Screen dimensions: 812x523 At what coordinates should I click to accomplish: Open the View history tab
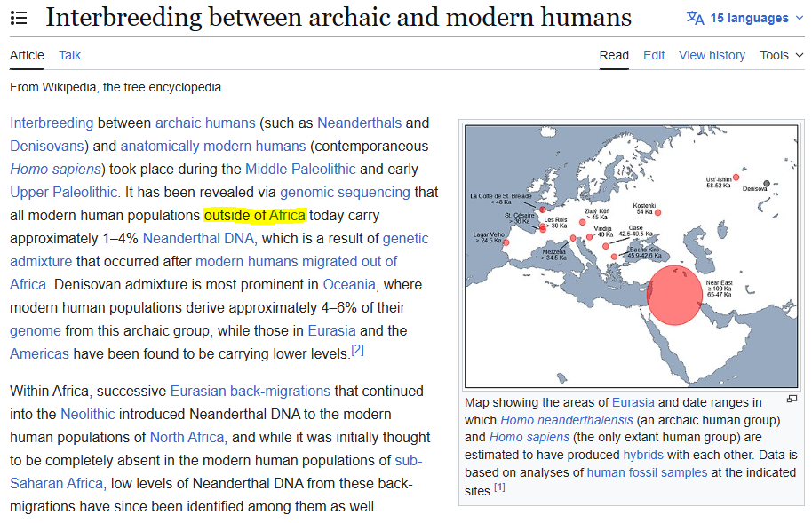tap(712, 55)
